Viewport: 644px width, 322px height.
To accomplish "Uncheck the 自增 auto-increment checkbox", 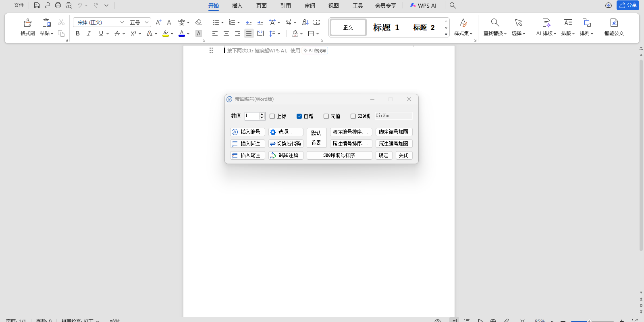I will click(x=299, y=116).
